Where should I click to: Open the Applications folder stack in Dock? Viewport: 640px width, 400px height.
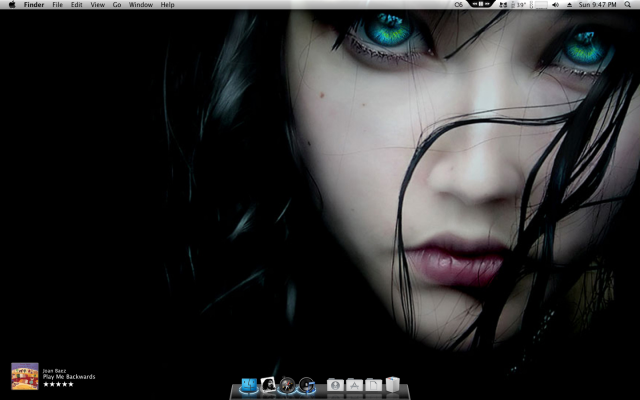point(354,385)
